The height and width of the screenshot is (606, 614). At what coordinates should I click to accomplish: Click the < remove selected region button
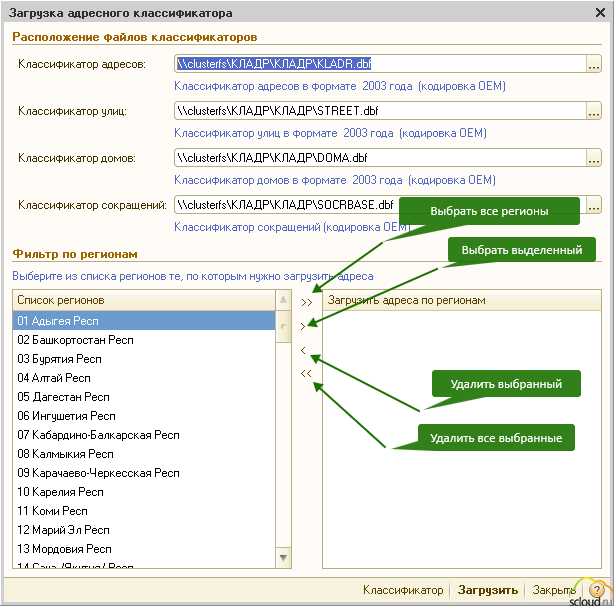(x=303, y=350)
